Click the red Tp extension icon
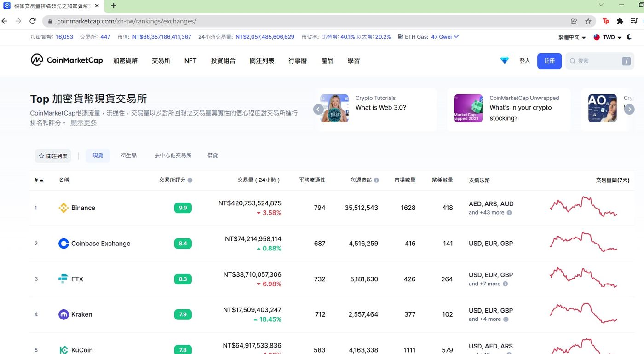 (606, 21)
